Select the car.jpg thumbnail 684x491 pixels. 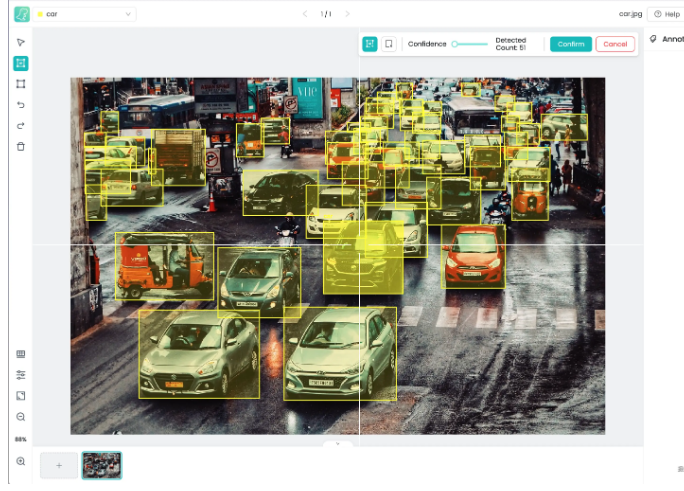coord(102,465)
